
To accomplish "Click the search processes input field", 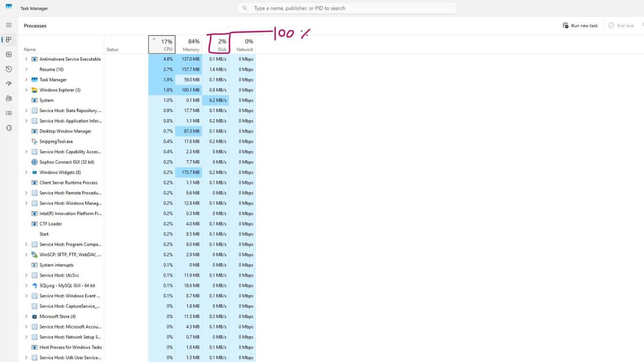I will click(348, 8).
